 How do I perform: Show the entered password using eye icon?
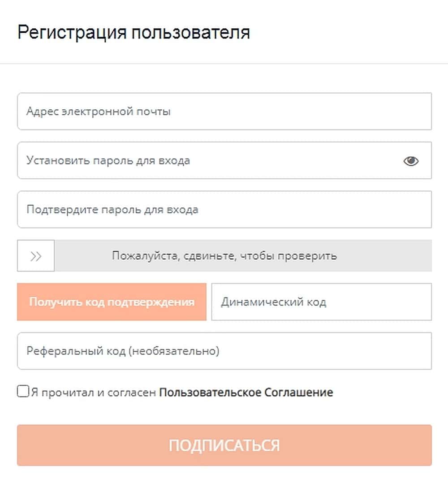click(411, 161)
